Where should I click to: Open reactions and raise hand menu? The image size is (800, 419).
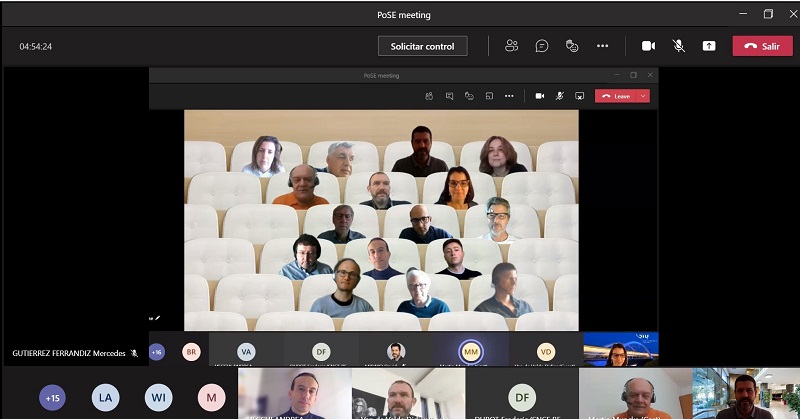coord(572,46)
